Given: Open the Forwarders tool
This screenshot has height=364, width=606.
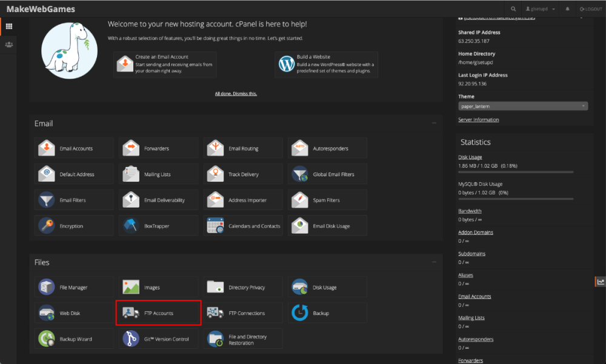Looking at the screenshot, I should (158, 147).
